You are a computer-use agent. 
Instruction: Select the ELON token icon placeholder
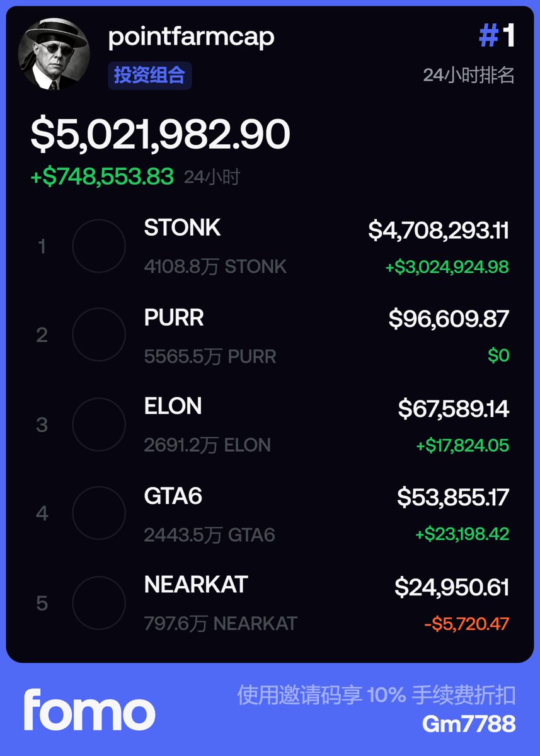pyautogui.click(x=99, y=425)
